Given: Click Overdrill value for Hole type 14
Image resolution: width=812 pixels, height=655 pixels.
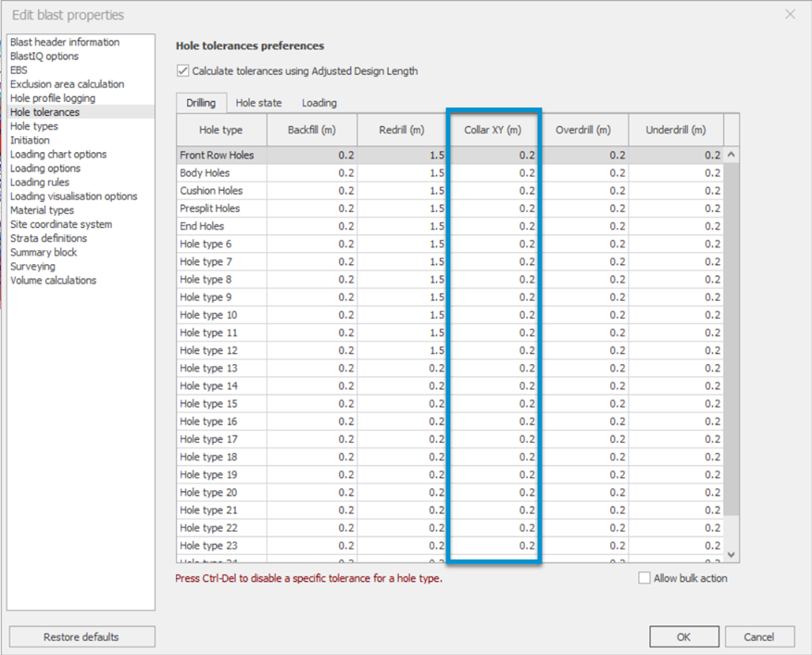Looking at the screenshot, I should 583,385.
